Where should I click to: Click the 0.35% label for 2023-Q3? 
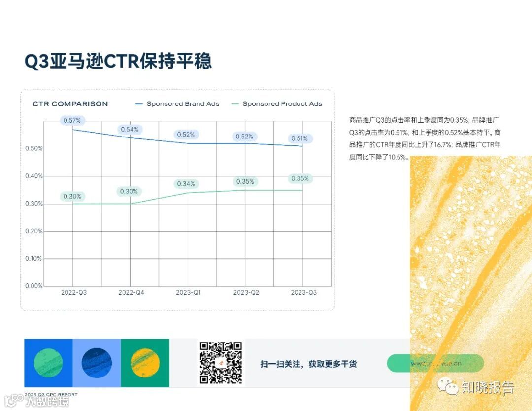(x=300, y=178)
